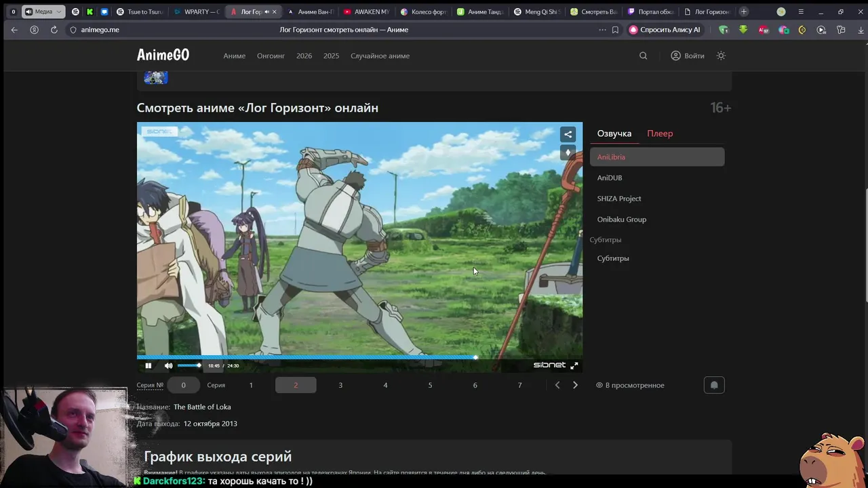This screenshot has height=488, width=868.
Task: Open the browser downloads icon
Action: tap(861, 30)
